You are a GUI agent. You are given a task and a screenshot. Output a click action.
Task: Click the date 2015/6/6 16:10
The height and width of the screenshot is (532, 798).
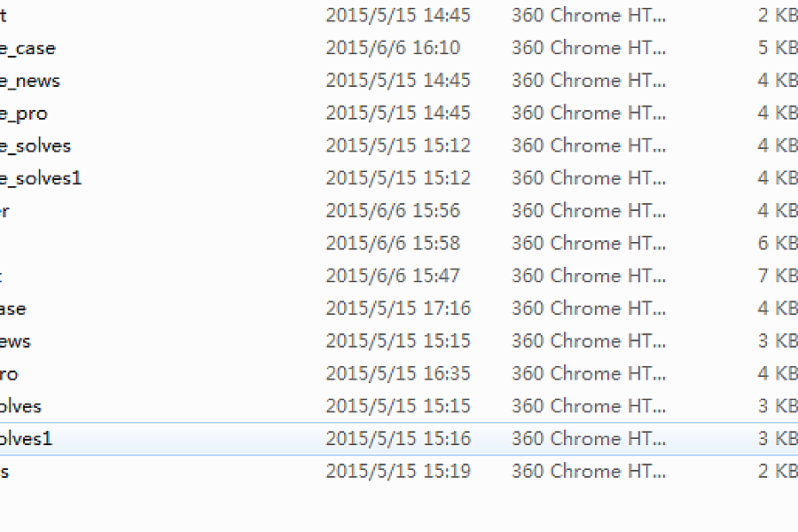393,48
